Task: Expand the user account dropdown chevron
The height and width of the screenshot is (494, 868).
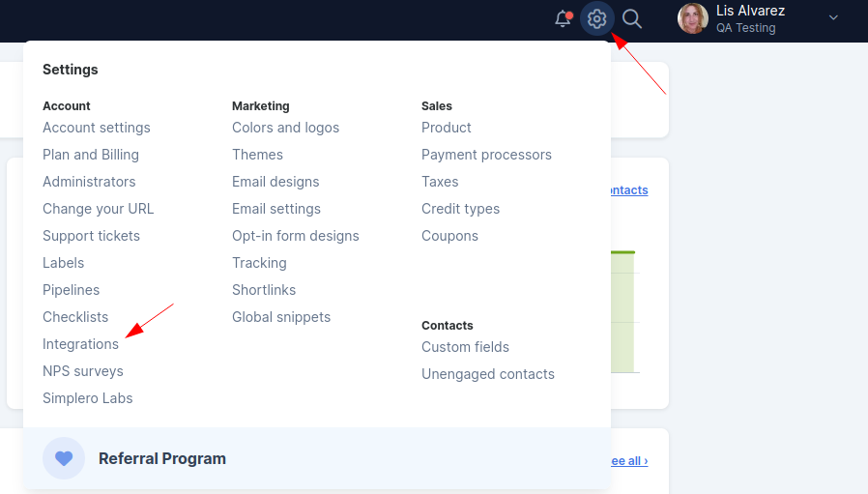Action: [833, 17]
